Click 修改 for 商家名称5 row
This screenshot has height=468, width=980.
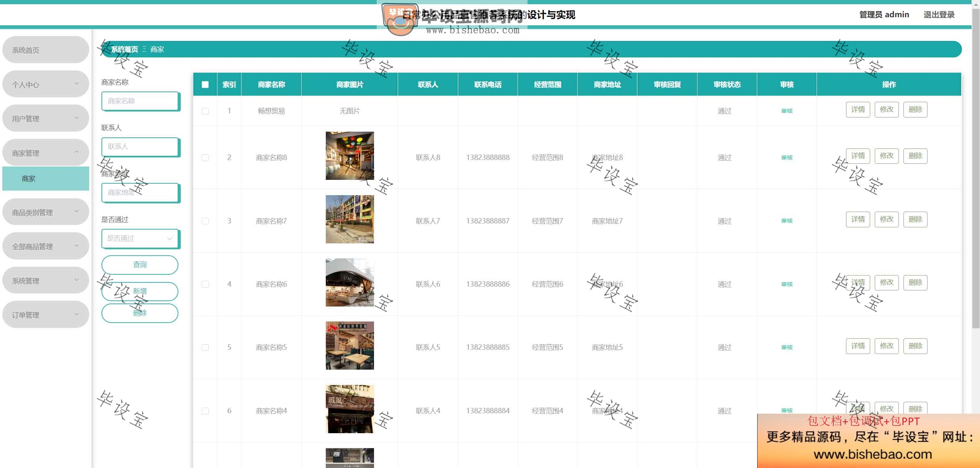[x=887, y=346]
